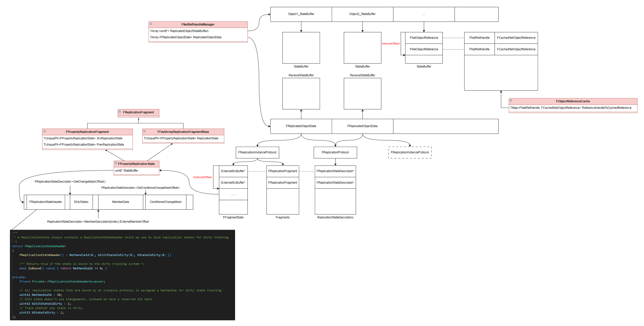Viewport: 644px width, 326px height.
Task: Select the dashed FReplicationInstanceProtocol box
Action: (409, 152)
